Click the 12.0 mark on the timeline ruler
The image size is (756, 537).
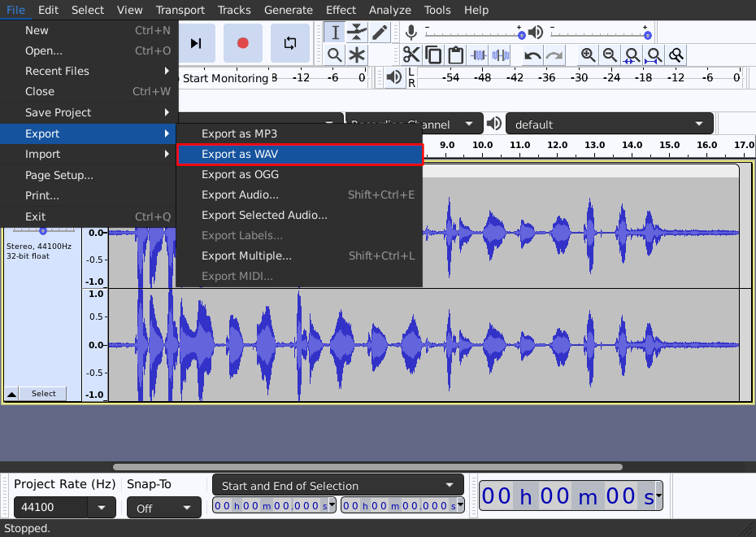point(558,145)
